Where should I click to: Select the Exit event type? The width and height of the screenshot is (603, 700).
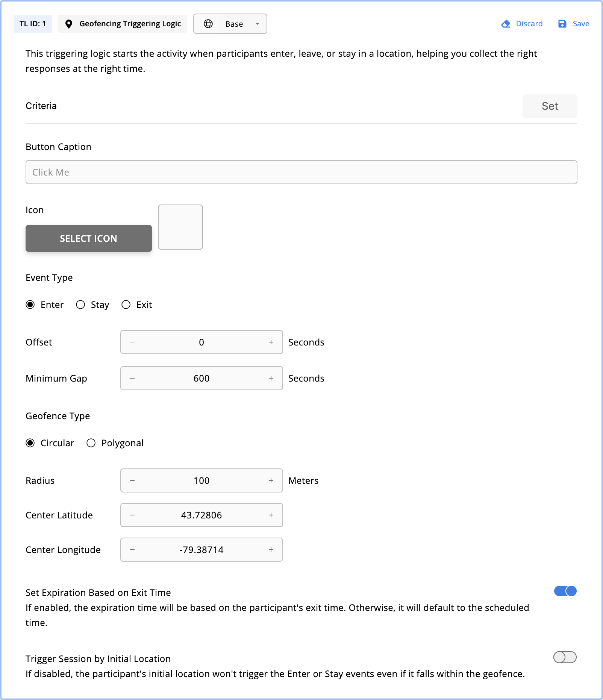pos(126,305)
